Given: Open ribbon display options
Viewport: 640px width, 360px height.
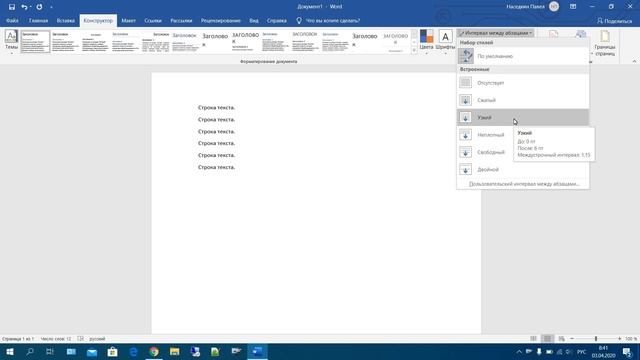Looking at the screenshot, I should point(573,7).
